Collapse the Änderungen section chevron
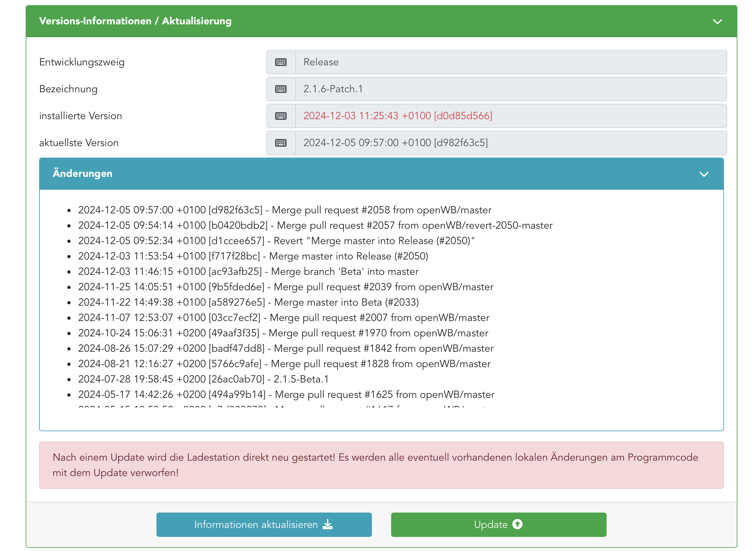The image size is (756, 551). tap(704, 174)
